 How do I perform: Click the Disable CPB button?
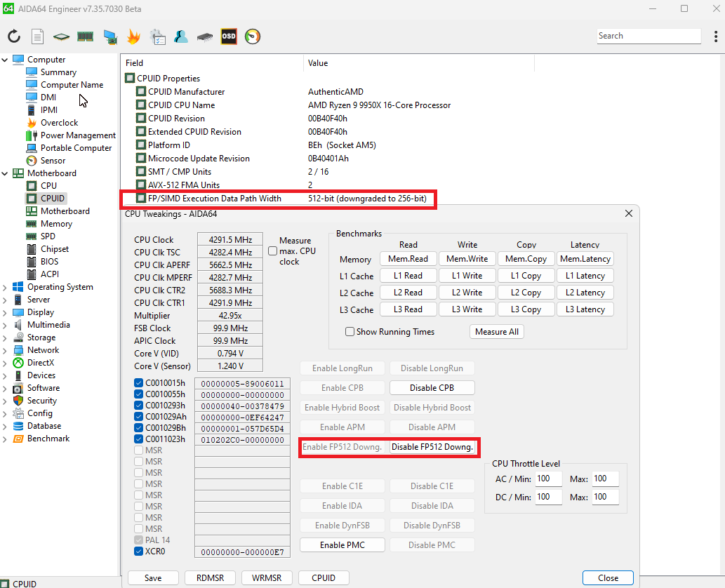point(432,388)
